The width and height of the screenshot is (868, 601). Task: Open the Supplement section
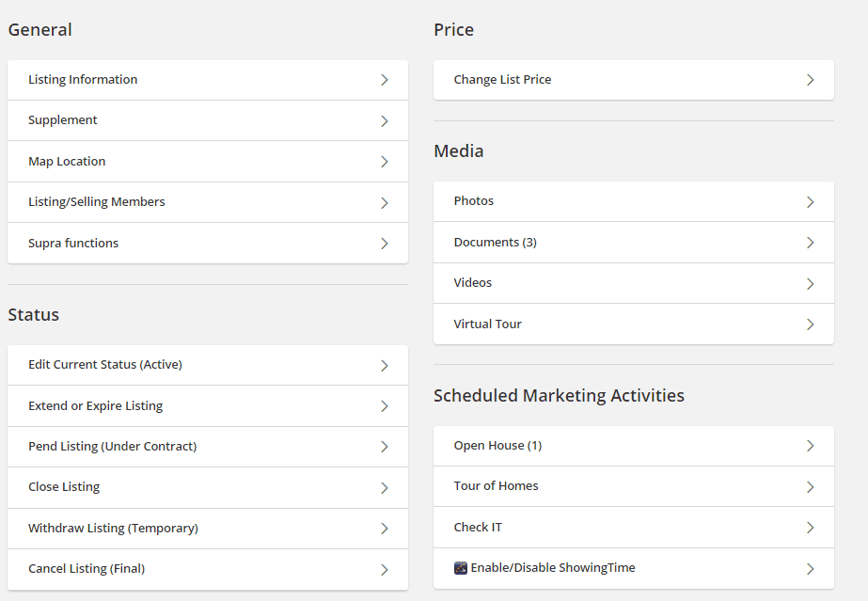[x=208, y=120]
